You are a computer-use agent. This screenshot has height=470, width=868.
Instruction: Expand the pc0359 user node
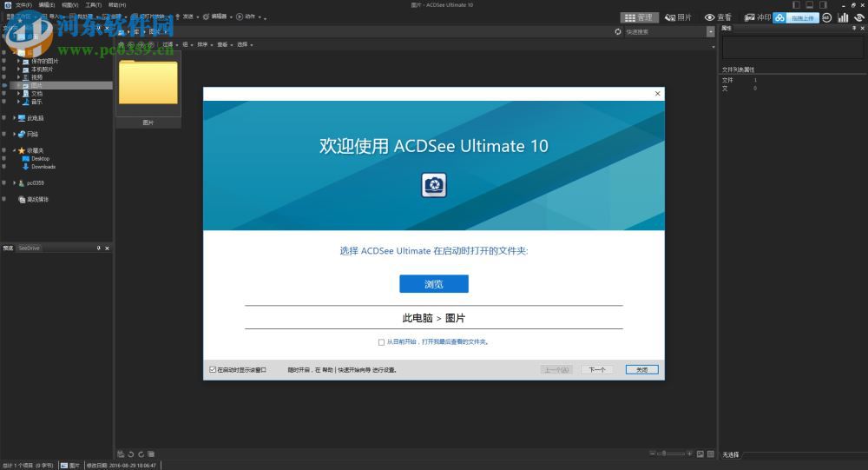click(15, 183)
